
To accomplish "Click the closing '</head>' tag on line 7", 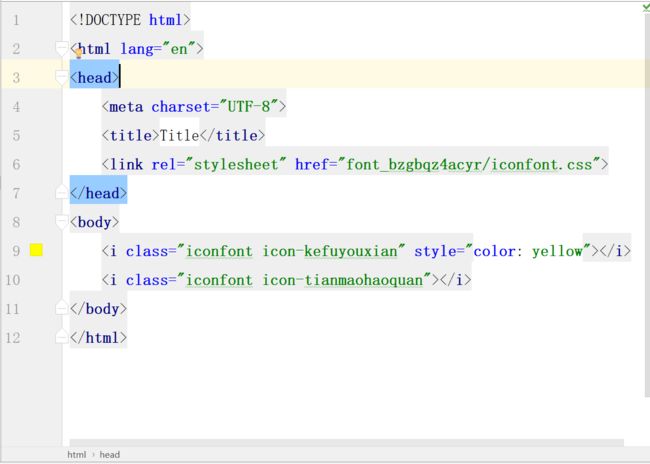I will [x=99, y=193].
